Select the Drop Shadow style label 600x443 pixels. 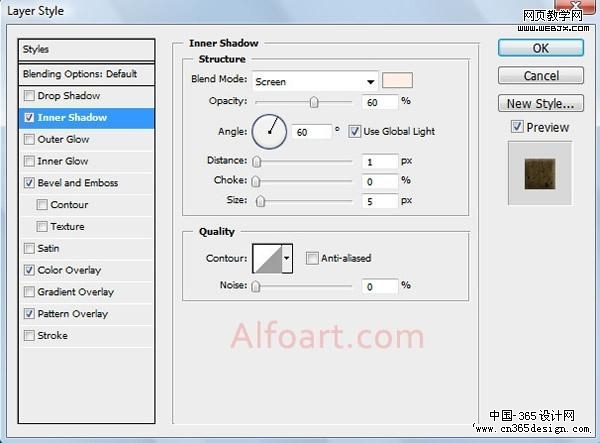pyautogui.click(x=69, y=96)
